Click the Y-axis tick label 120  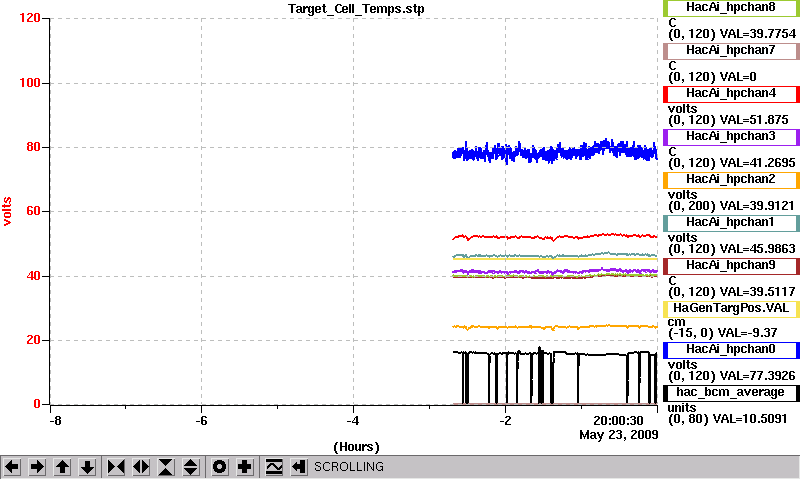click(30, 18)
